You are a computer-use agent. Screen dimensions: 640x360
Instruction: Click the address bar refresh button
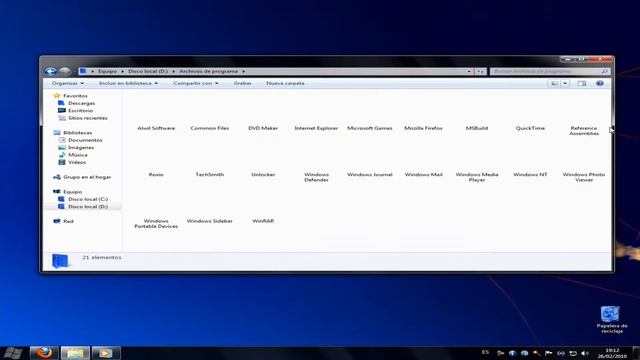click(480, 71)
